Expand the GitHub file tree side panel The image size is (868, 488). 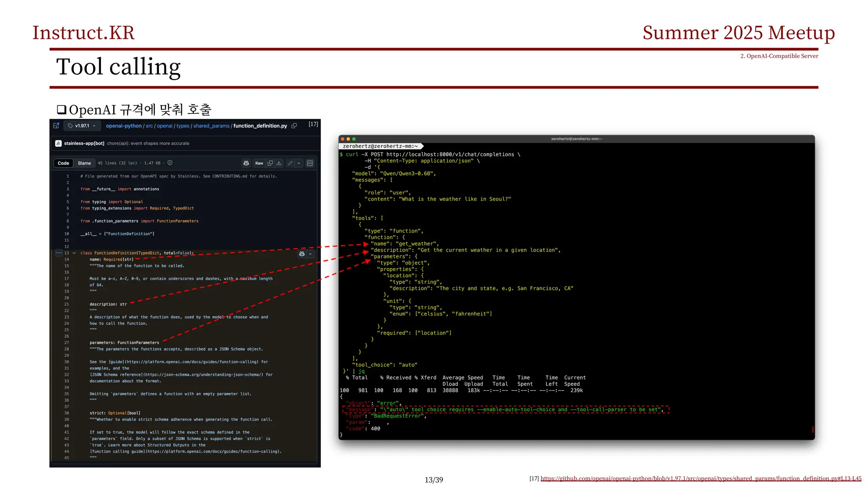pyautogui.click(x=56, y=125)
